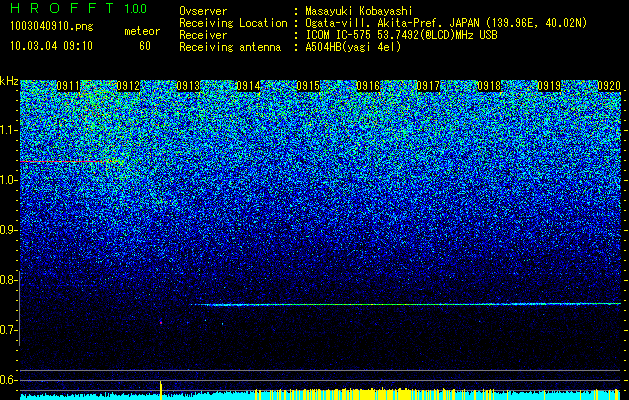Click the 0911 time marker
The image size is (629, 400).
coord(68,86)
